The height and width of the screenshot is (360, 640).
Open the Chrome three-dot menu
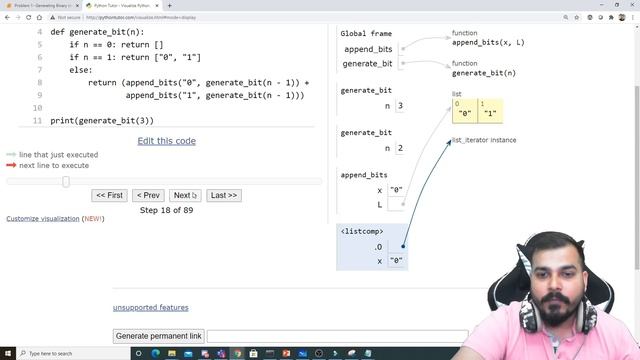pyautogui.click(x=633, y=18)
